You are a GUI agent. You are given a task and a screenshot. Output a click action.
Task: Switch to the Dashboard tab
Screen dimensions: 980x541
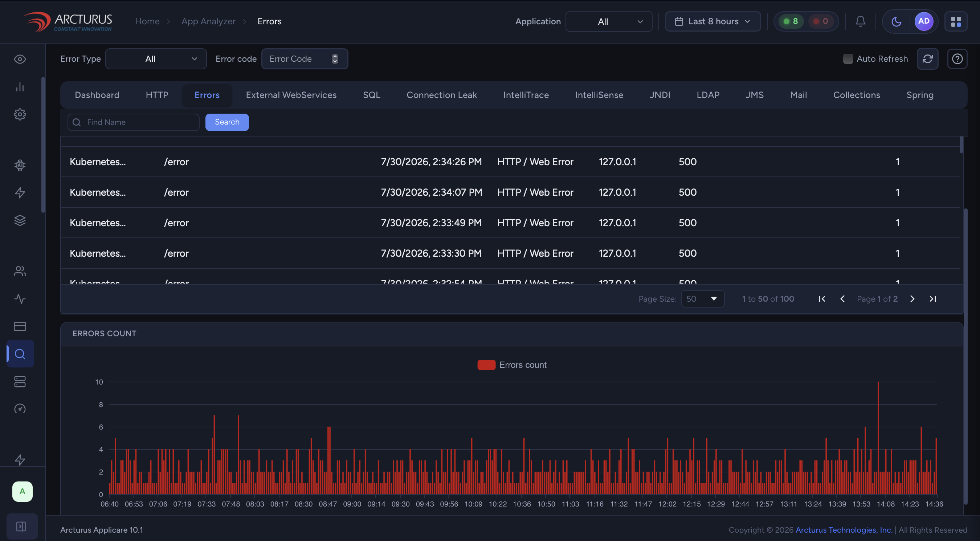pyautogui.click(x=97, y=95)
